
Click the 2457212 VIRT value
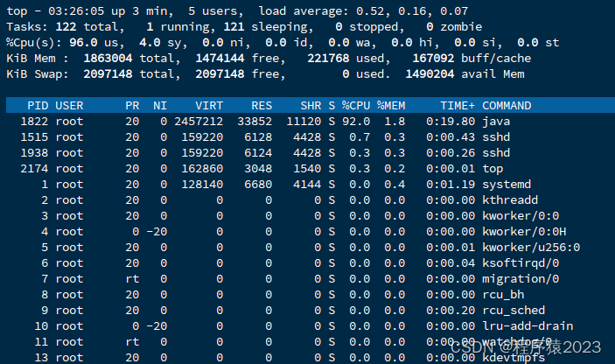click(x=199, y=122)
